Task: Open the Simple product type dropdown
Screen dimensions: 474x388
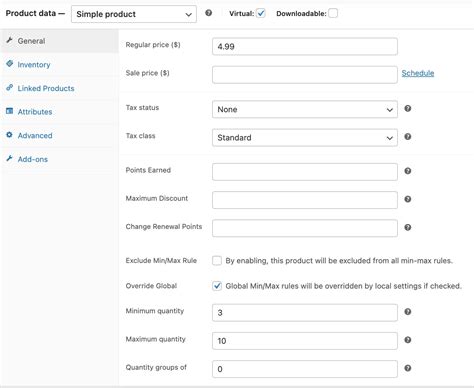Action: (x=134, y=14)
